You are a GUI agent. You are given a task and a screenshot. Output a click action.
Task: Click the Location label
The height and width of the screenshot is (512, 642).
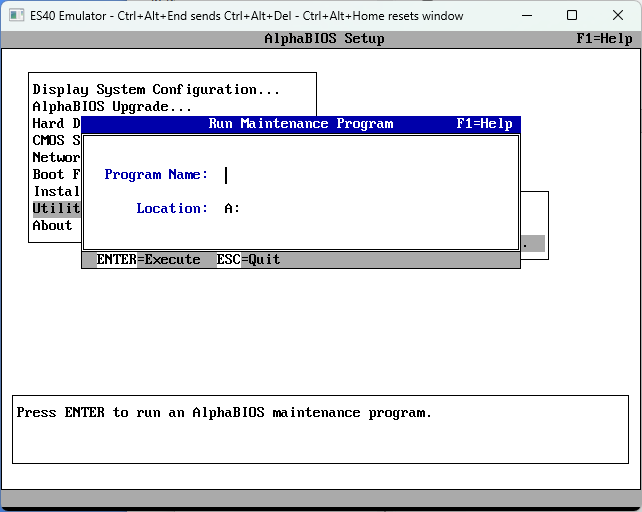coord(172,208)
